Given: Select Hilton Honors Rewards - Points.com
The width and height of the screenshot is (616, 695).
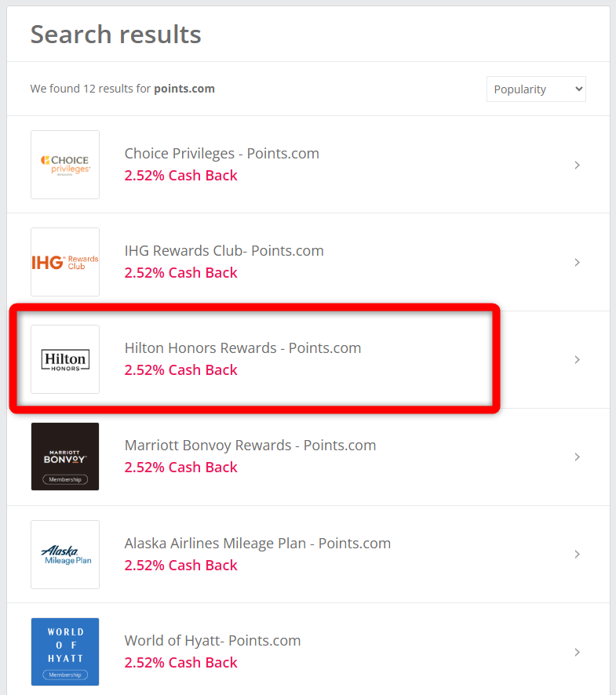Looking at the screenshot, I should [242, 348].
